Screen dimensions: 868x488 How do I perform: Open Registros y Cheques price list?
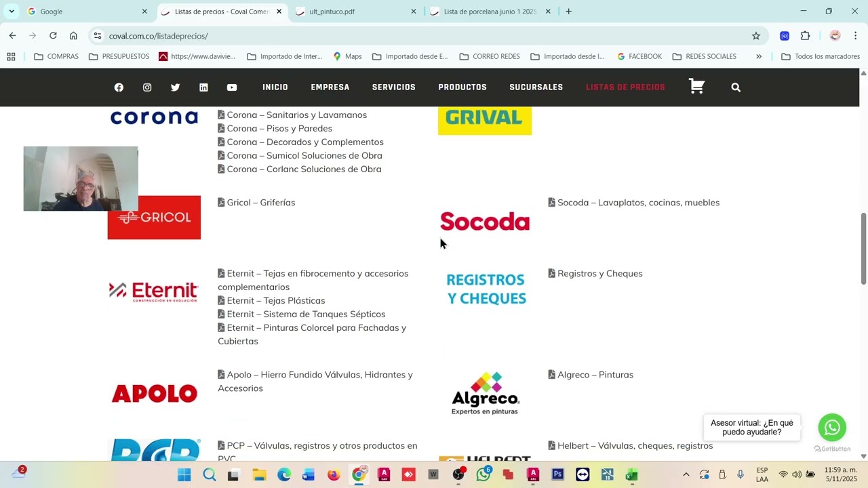(x=595, y=274)
